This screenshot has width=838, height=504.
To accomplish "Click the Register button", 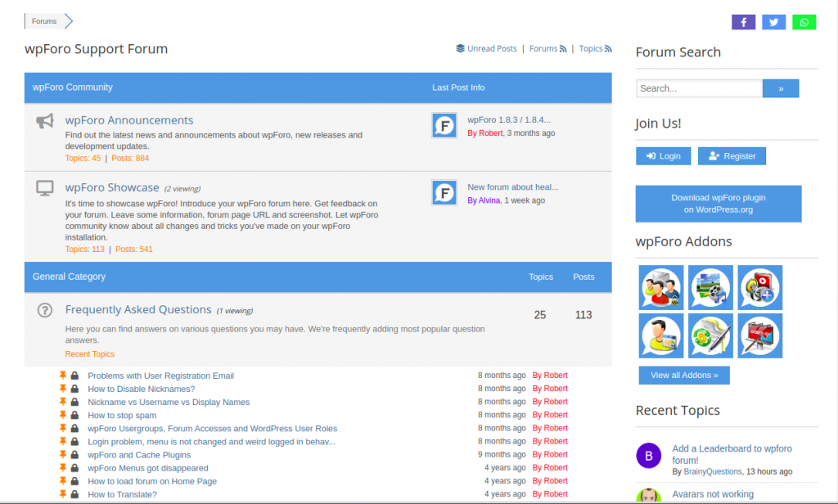I will click(732, 156).
